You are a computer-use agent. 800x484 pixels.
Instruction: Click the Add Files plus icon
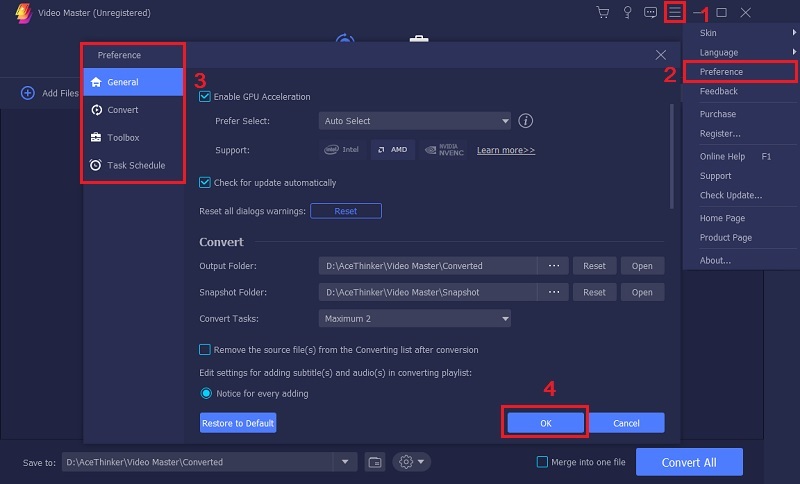pyautogui.click(x=28, y=93)
